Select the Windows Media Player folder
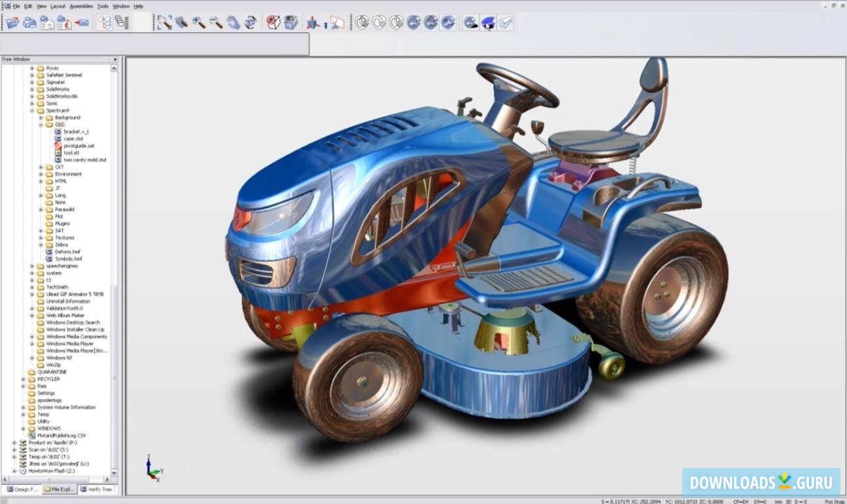Image resolution: width=847 pixels, height=504 pixels. (70, 343)
